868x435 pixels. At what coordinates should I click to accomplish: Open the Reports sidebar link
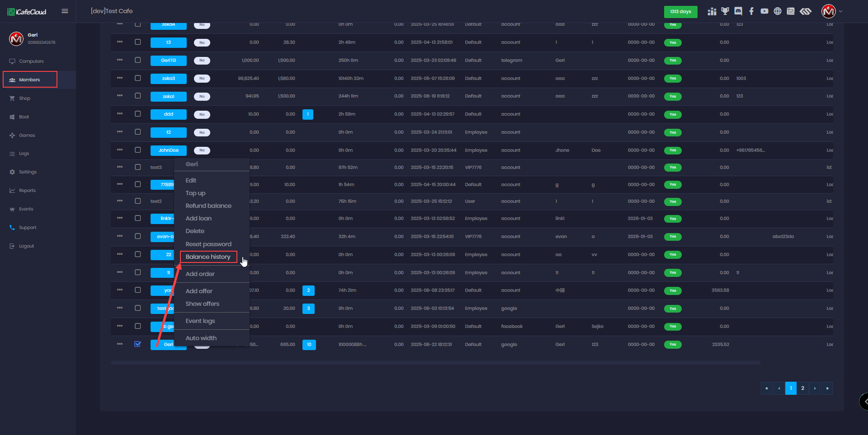point(27,191)
